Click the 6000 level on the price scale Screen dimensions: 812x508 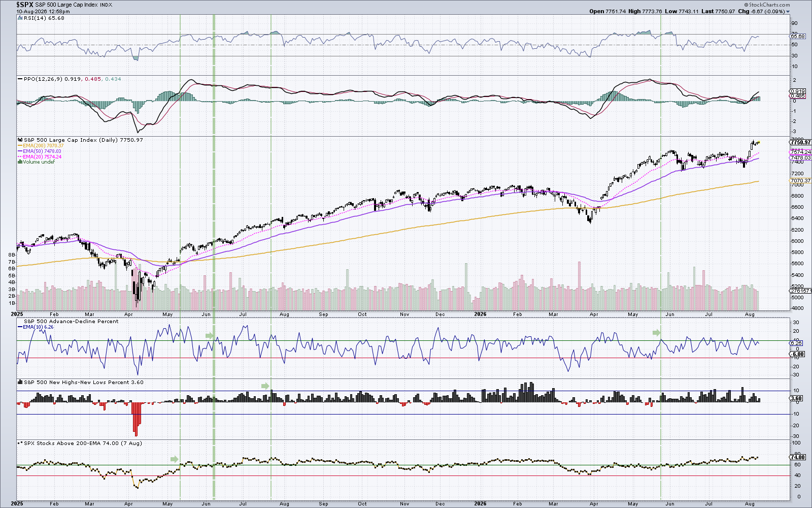(797, 241)
